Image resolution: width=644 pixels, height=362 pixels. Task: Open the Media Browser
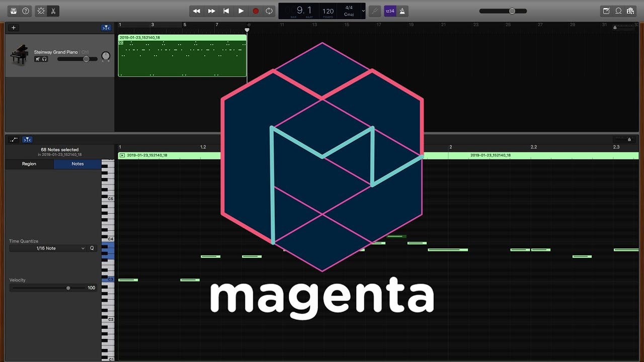click(x=630, y=11)
